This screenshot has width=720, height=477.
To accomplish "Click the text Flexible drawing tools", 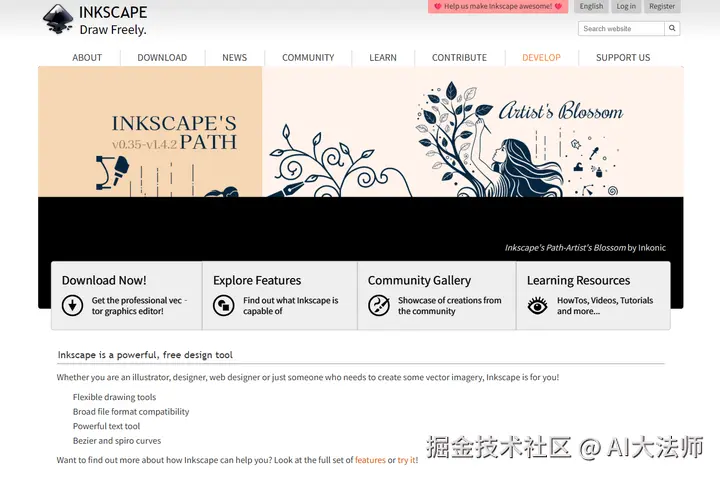I will click(x=114, y=397).
